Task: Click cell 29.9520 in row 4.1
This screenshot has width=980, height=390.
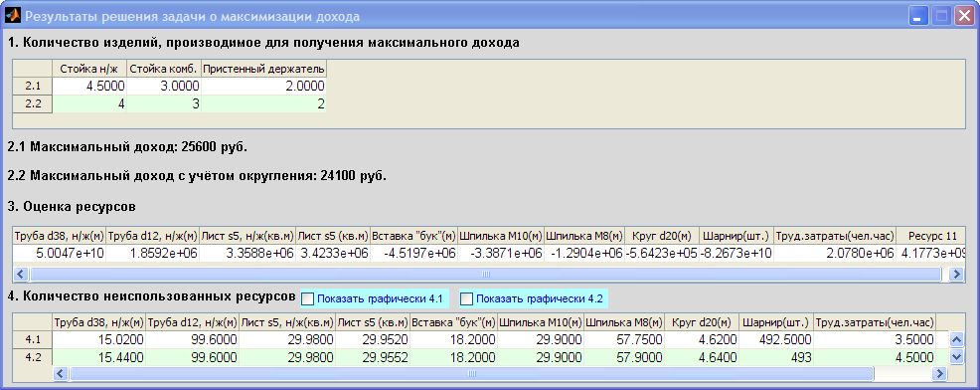Action: coord(373,339)
